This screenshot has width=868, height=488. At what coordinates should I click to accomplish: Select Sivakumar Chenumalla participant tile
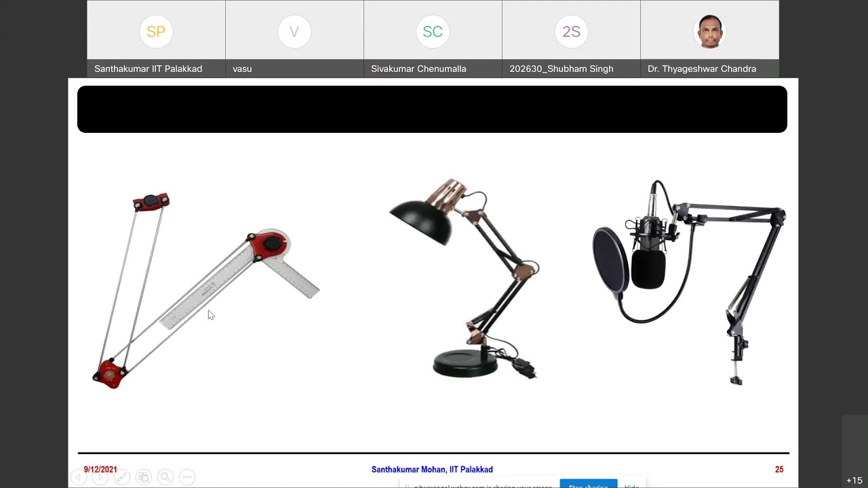point(433,39)
